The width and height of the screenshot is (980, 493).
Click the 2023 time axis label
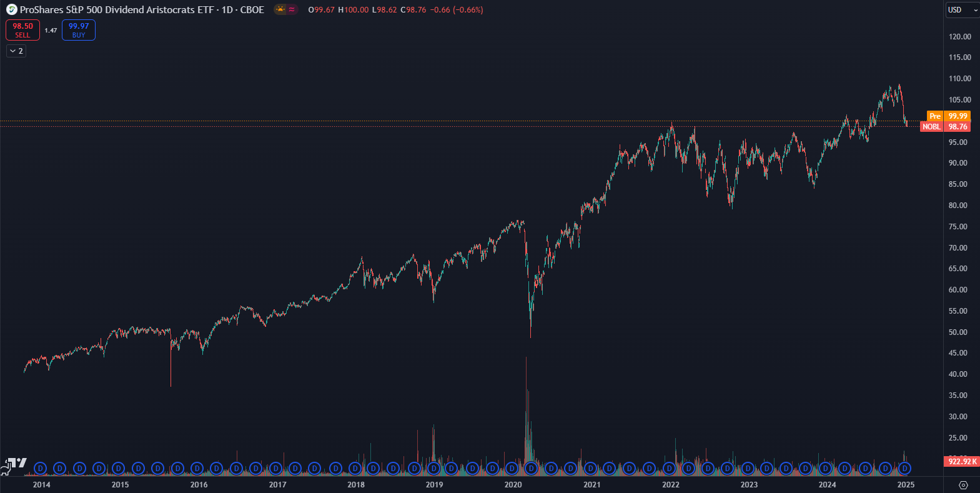pyautogui.click(x=749, y=485)
